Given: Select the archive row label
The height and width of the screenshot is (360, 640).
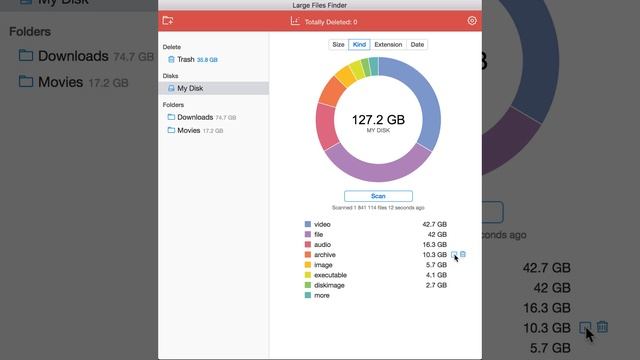Looking at the screenshot, I should click(x=325, y=255).
